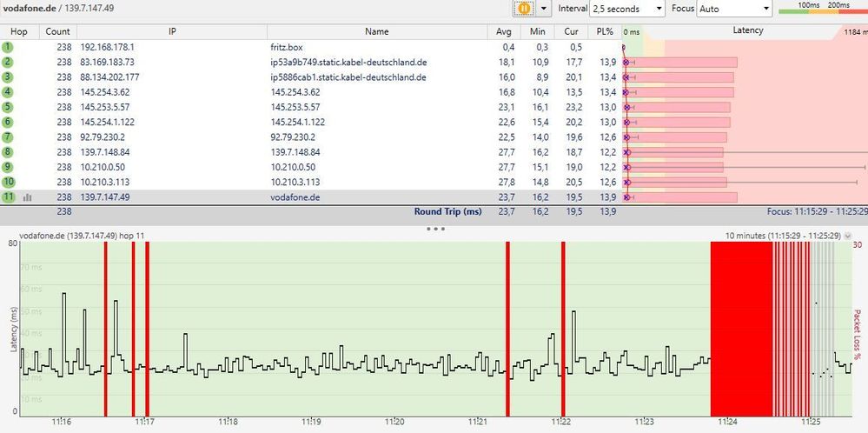Image resolution: width=868 pixels, height=433 pixels.
Task: Click 145.253.5.57 in the IP column
Action: coord(105,108)
